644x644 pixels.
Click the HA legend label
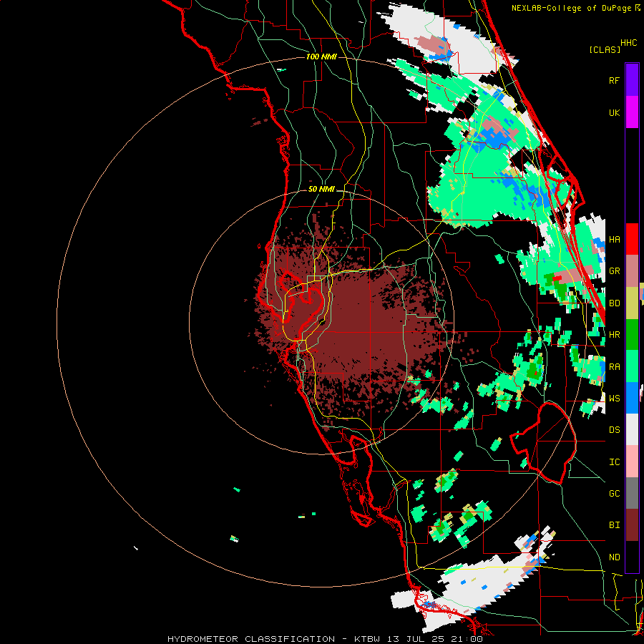pyautogui.click(x=614, y=240)
